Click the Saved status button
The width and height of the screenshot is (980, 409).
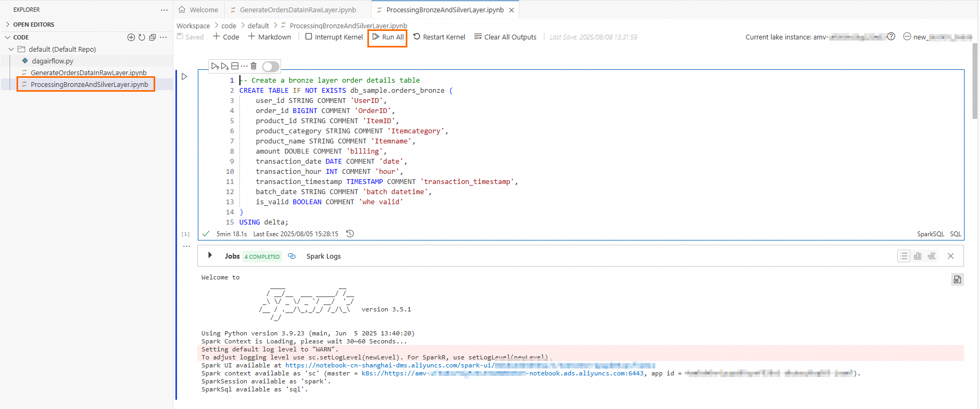click(x=190, y=37)
